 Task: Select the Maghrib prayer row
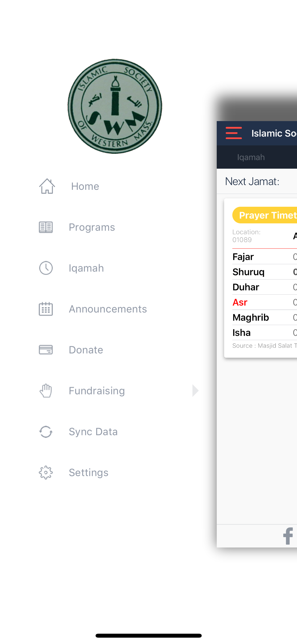pos(265,317)
